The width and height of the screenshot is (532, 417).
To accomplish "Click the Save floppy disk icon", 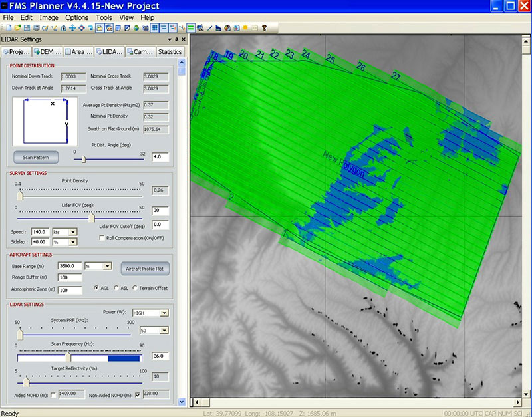I will (27, 28).
